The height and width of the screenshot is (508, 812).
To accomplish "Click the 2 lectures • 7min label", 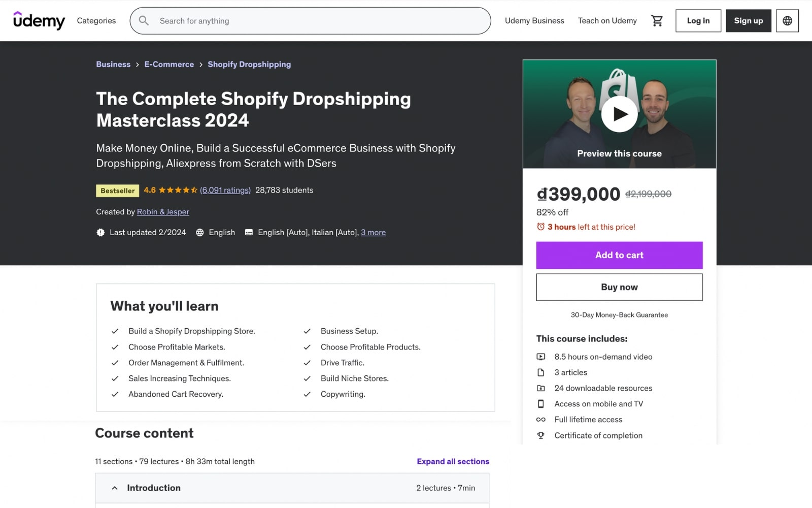I will [x=446, y=488].
